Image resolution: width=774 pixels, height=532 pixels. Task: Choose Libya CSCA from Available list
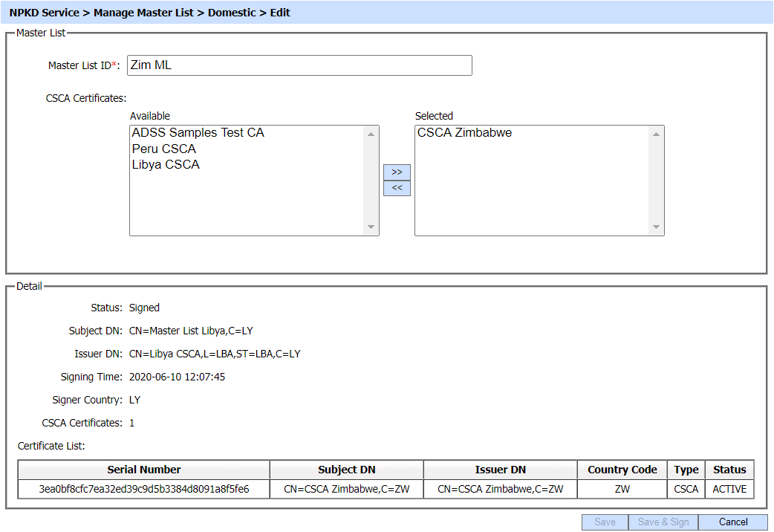click(x=166, y=165)
